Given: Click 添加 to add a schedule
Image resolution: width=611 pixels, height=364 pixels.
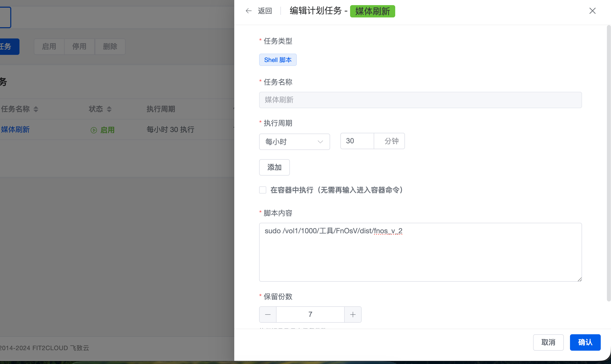Looking at the screenshot, I should coord(274,167).
